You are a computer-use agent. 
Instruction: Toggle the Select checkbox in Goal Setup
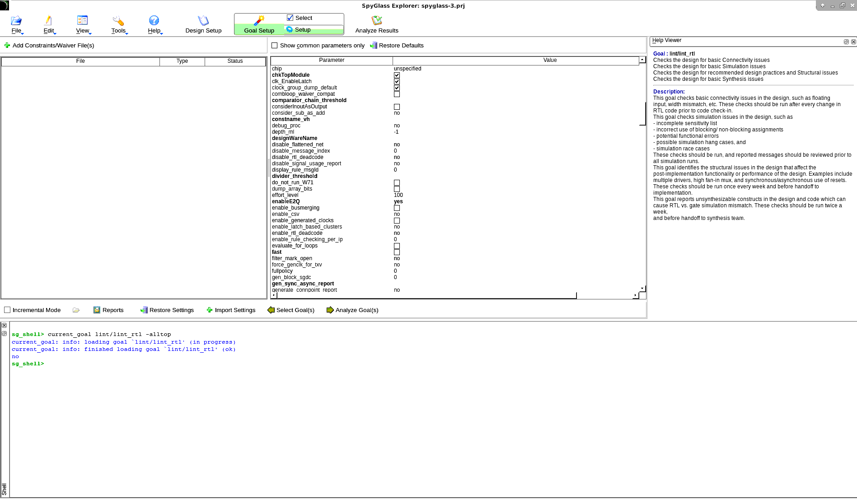click(290, 18)
